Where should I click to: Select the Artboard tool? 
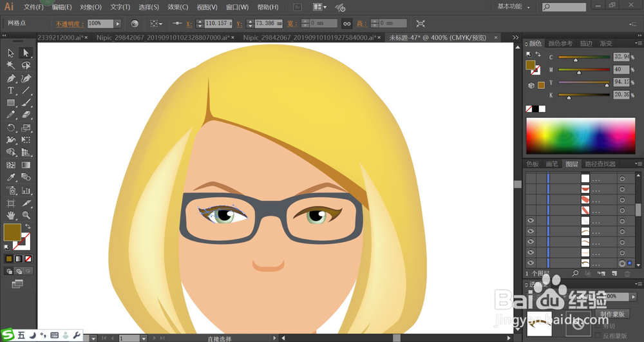(x=11, y=203)
